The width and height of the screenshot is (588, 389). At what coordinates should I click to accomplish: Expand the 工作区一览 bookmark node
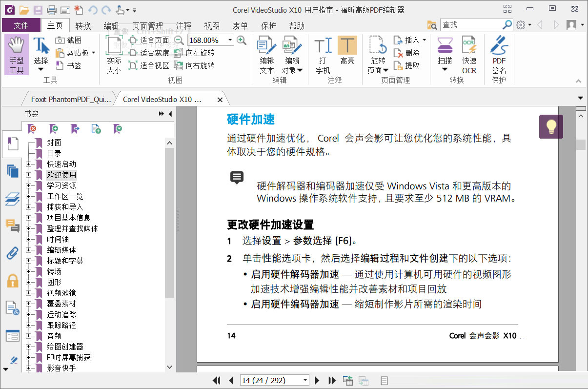tap(29, 196)
